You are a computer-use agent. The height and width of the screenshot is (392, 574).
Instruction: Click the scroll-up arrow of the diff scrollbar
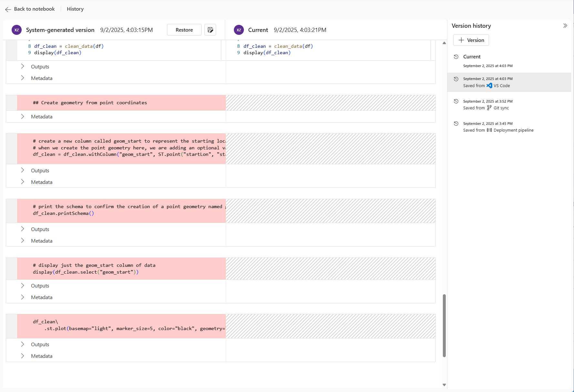(x=444, y=43)
